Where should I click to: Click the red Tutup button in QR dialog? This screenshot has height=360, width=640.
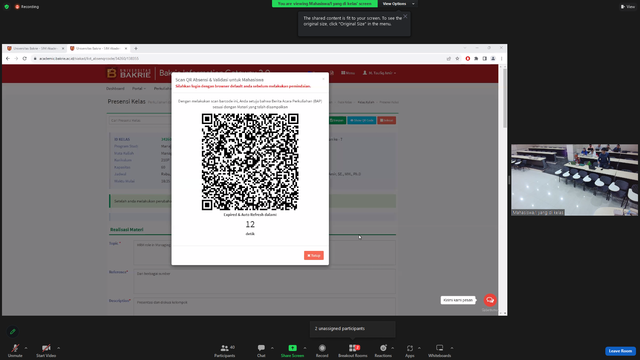coord(314,256)
